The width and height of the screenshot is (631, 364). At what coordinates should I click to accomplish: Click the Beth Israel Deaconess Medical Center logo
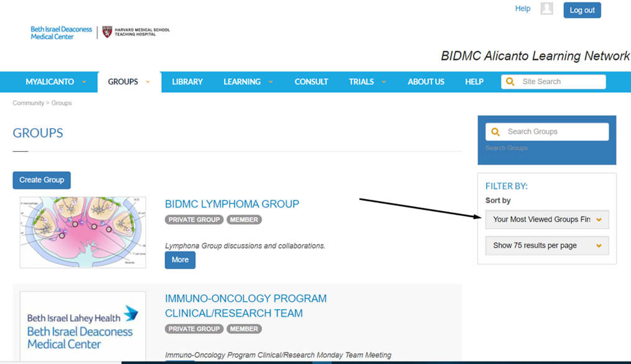61,33
